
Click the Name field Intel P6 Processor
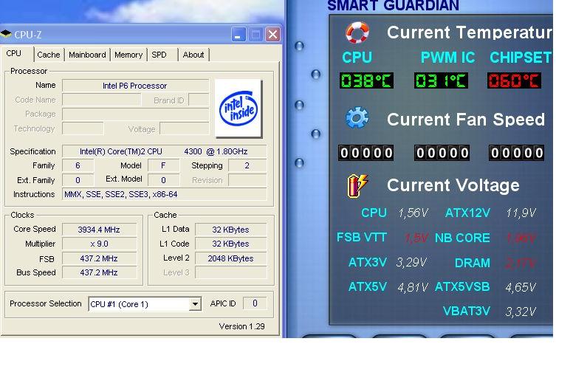tap(135, 86)
